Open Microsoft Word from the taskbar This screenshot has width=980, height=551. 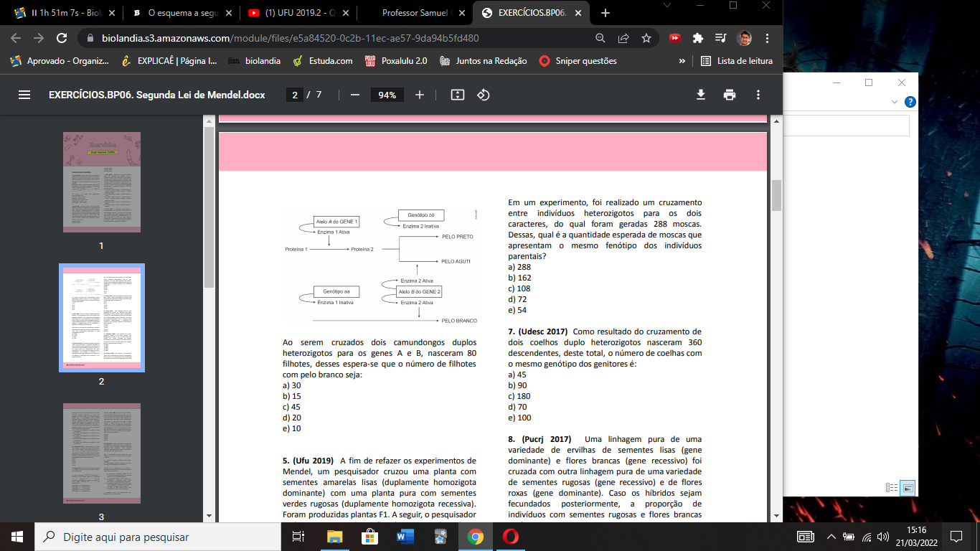(405, 537)
